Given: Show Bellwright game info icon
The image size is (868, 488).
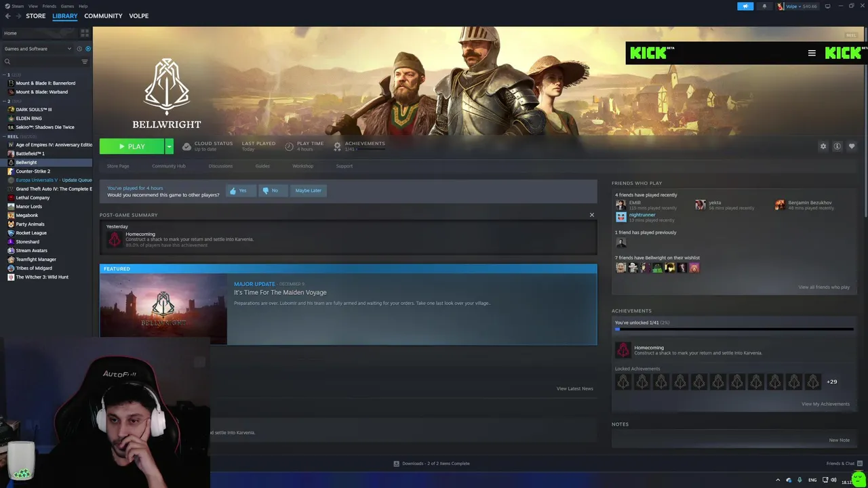Looking at the screenshot, I should point(837,146).
